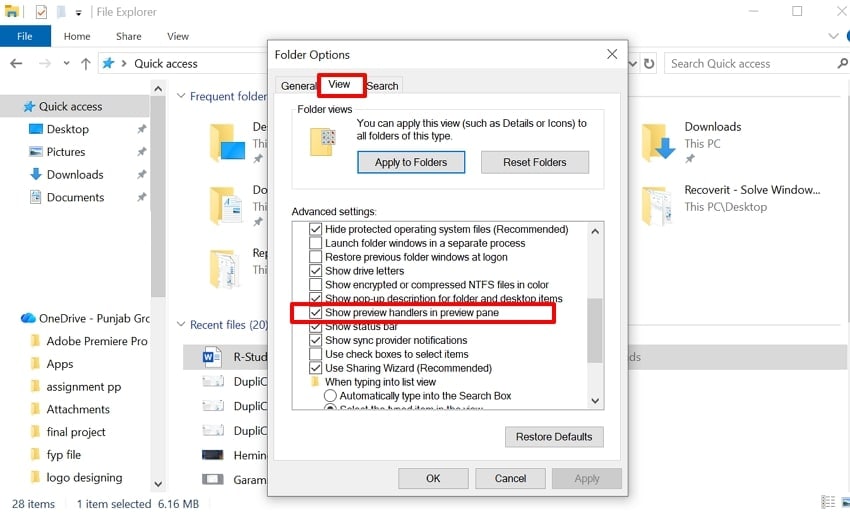Open Documents in the navigation pane
This screenshot has height=513, width=850.
(75, 197)
